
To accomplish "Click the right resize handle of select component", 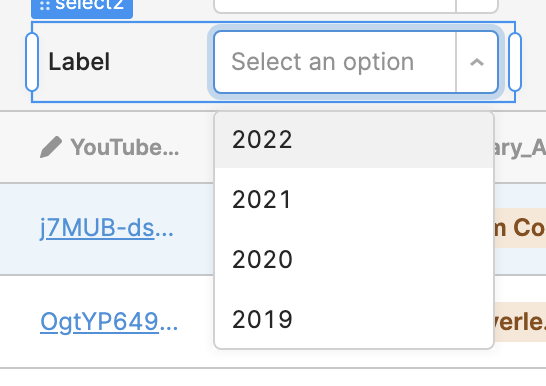I will (515, 62).
